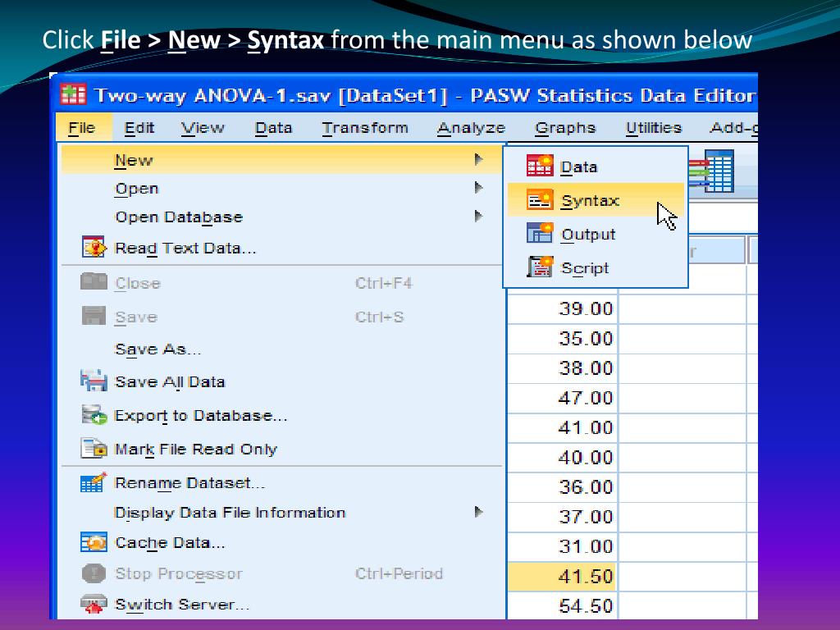This screenshot has width=840, height=630.
Task: Choose Switch Server... entry
Action: [282, 605]
